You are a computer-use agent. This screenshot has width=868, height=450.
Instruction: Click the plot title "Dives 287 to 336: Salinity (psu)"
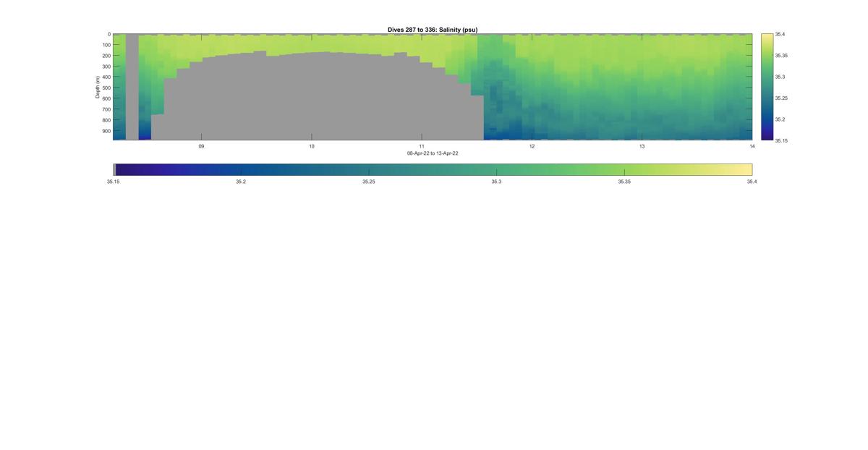pos(433,30)
